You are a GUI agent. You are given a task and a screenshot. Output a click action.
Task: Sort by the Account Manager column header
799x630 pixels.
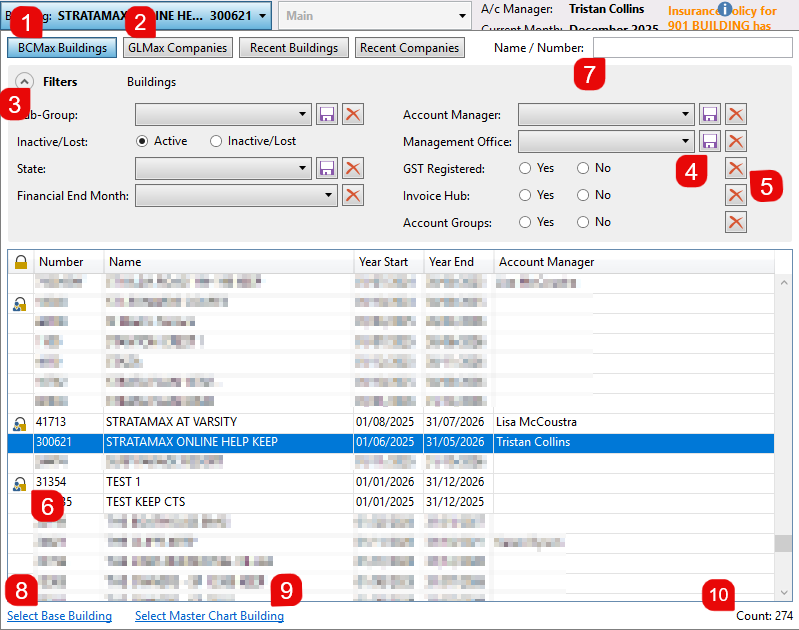(634, 262)
